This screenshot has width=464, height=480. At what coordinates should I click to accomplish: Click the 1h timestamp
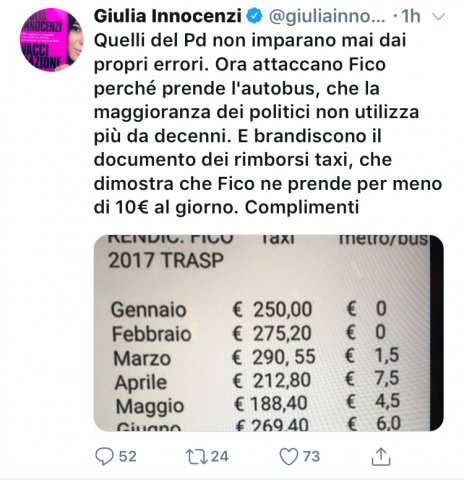pyautogui.click(x=411, y=16)
